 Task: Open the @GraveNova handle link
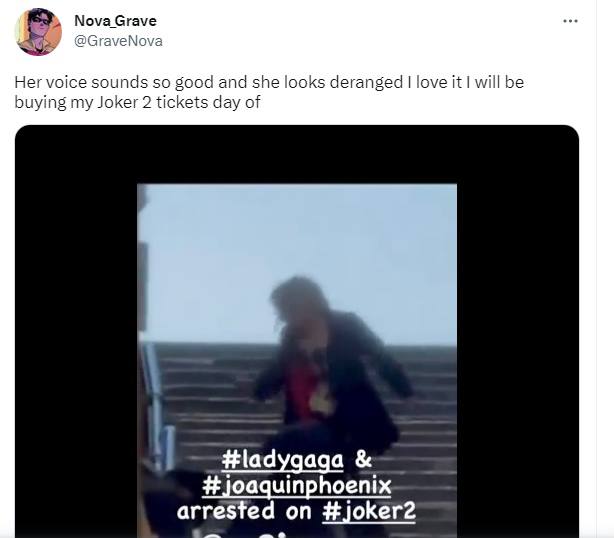118,41
